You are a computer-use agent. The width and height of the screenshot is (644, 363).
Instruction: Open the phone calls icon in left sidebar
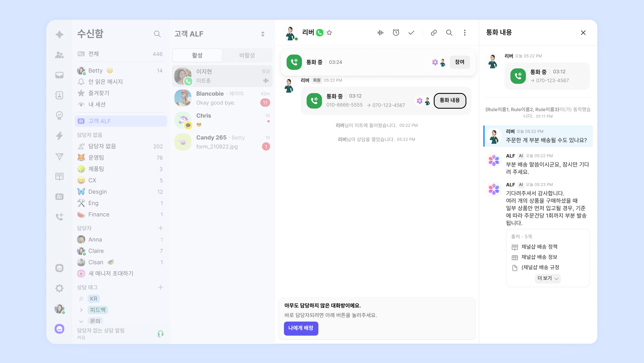[x=59, y=217]
